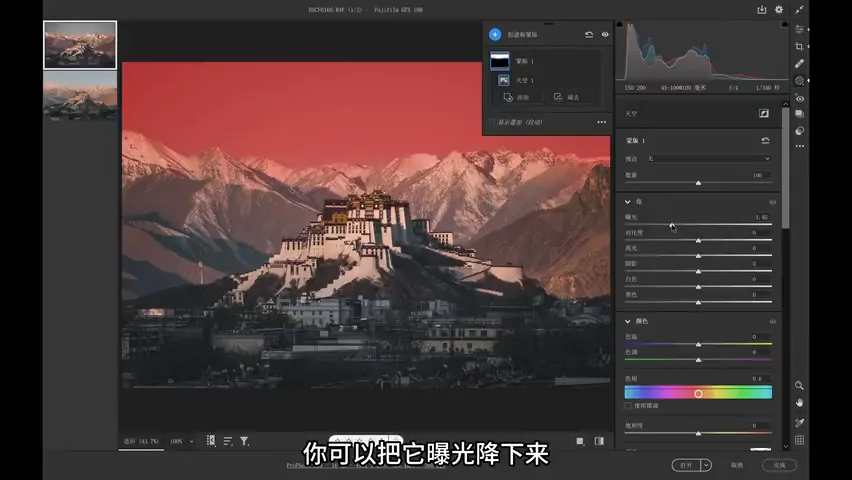Invert the sky mask icon
Screen dimensions: 852x480
[763, 113]
